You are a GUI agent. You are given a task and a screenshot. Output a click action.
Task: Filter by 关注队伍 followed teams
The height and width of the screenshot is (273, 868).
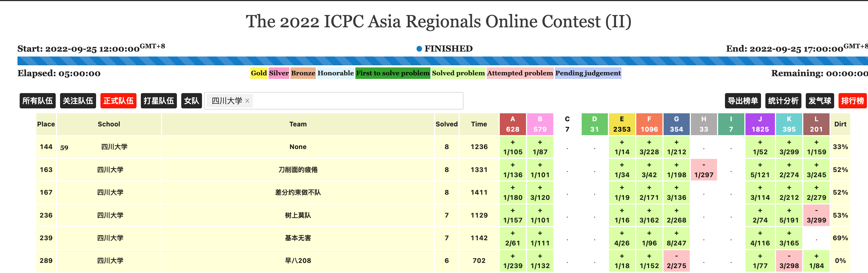tap(78, 101)
